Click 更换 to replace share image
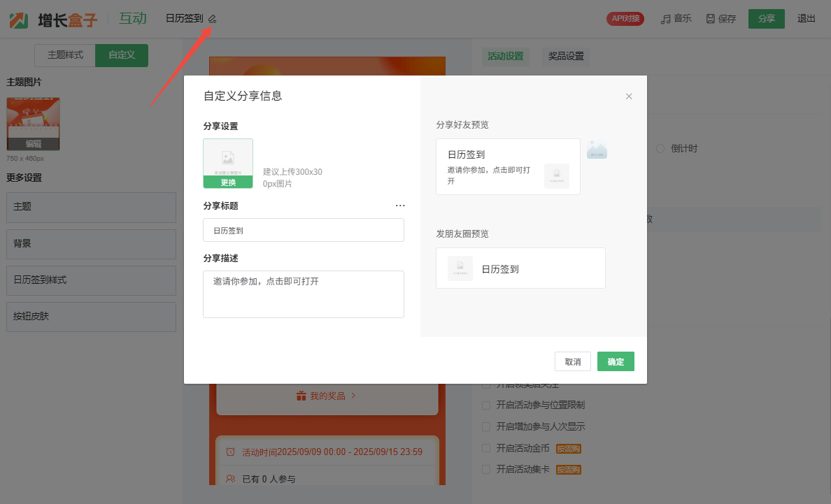The height and width of the screenshot is (504, 831). 228,182
